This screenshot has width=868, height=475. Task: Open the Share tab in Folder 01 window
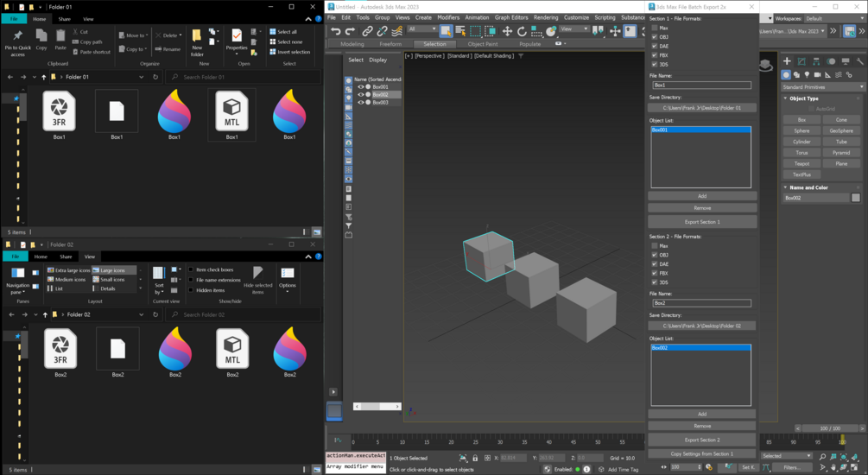click(x=64, y=19)
